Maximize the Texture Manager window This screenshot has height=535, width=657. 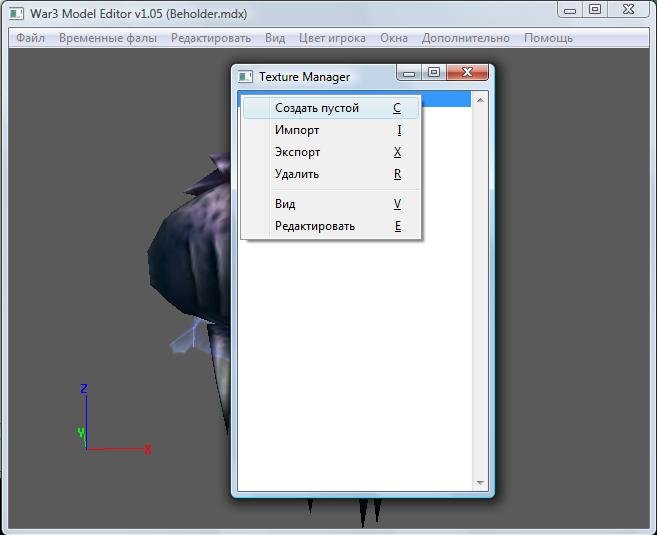[434, 72]
